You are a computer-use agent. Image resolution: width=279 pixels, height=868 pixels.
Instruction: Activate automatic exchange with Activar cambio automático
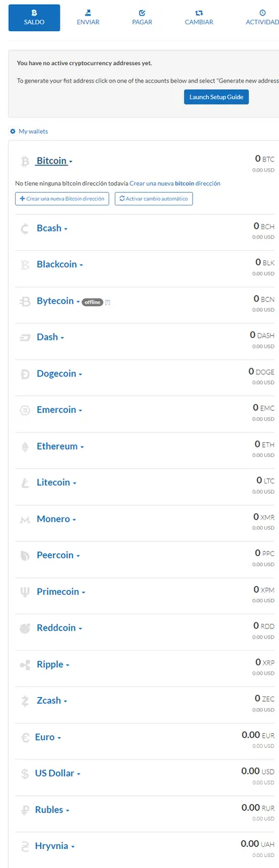[154, 199]
